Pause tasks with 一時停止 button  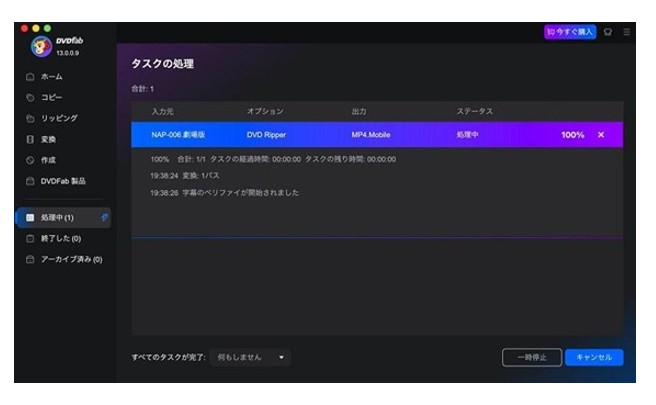click(532, 357)
